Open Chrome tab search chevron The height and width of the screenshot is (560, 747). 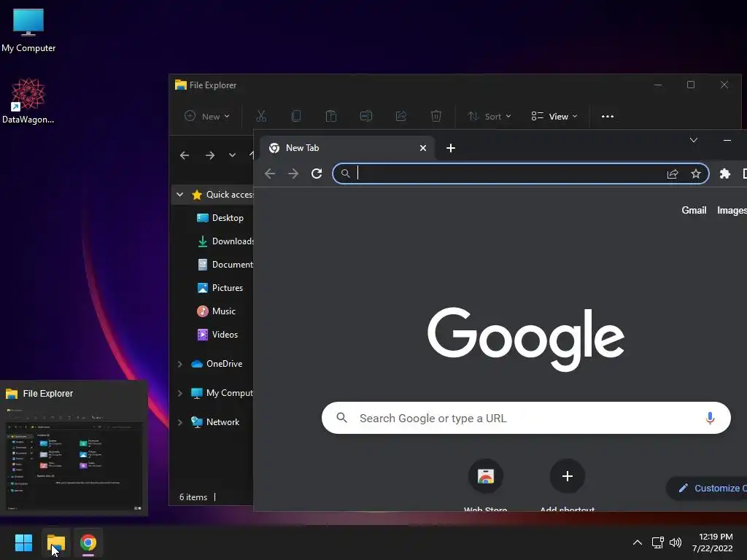click(x=694, y=140)
